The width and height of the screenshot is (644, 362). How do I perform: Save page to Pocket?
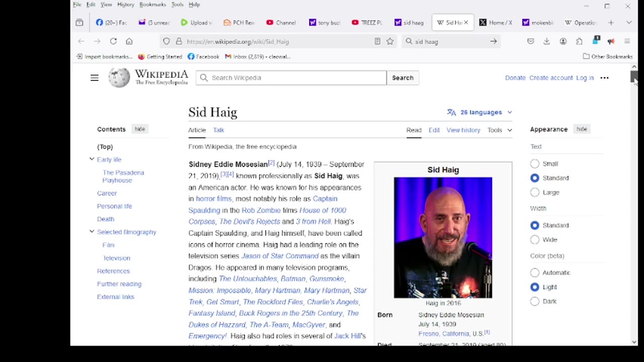pos(530,42)
